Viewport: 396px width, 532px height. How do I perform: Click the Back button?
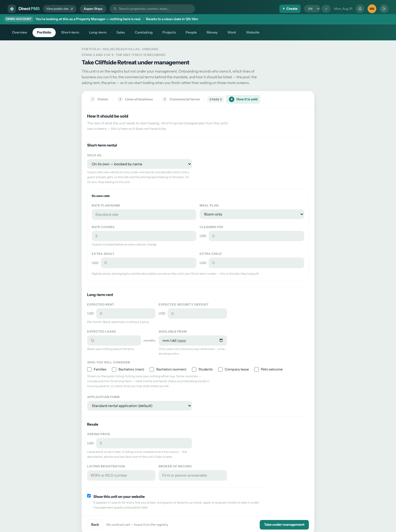95,525
